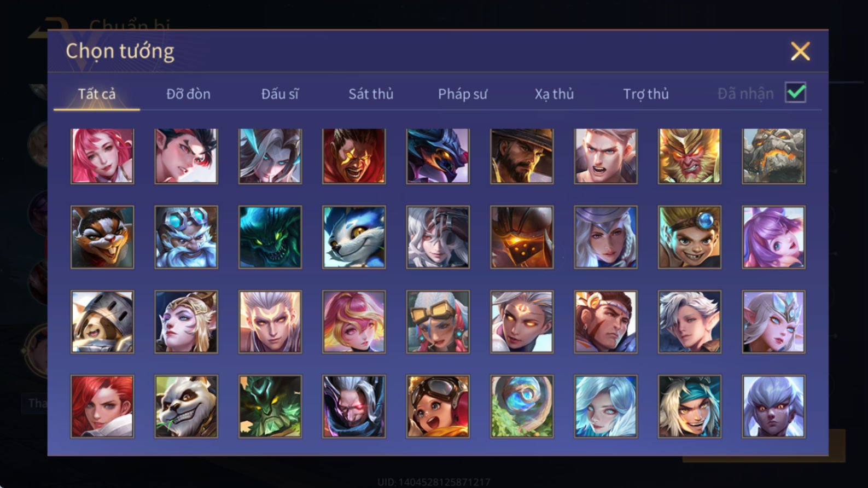Open the Sát thủ tab
868x488 pixels.
[371, 94]
